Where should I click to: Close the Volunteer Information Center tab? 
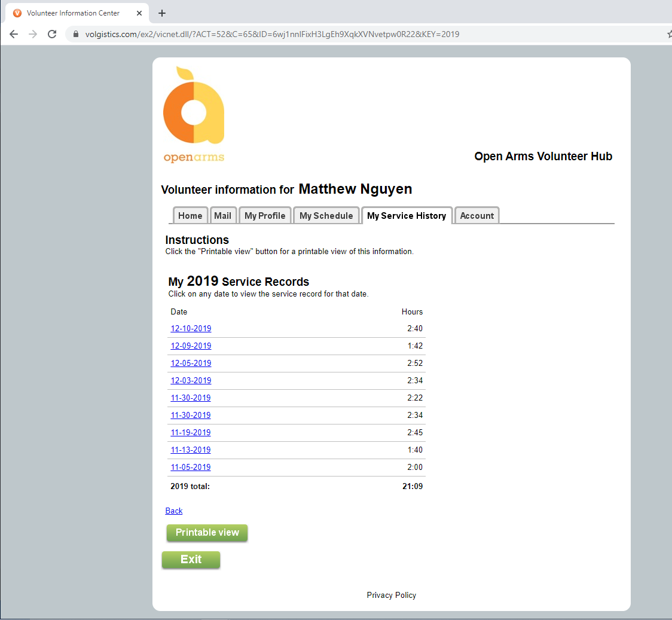coord(139,13)
